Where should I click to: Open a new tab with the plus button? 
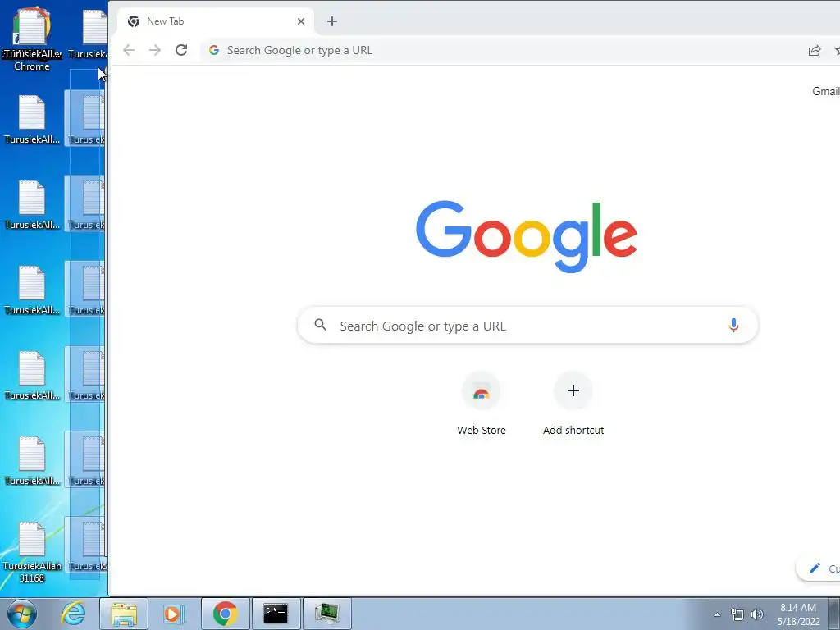click(x=332, y=21)
